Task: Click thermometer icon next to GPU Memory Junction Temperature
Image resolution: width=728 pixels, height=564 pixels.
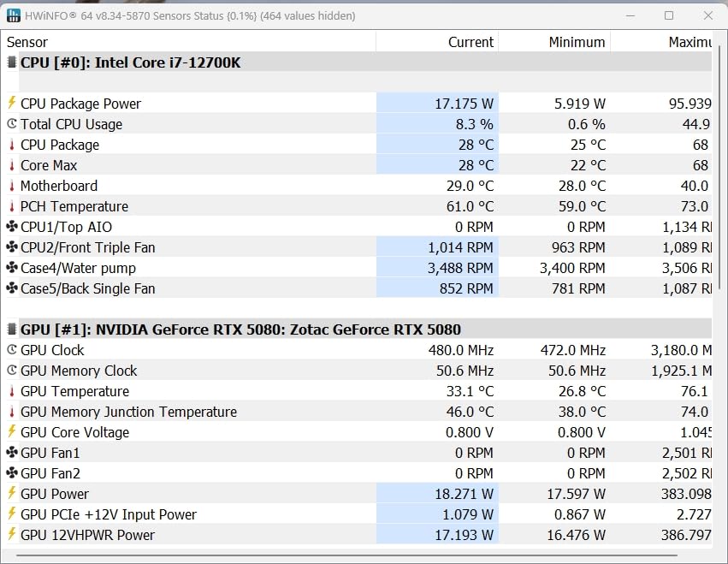Action: (x=12, y=411)
